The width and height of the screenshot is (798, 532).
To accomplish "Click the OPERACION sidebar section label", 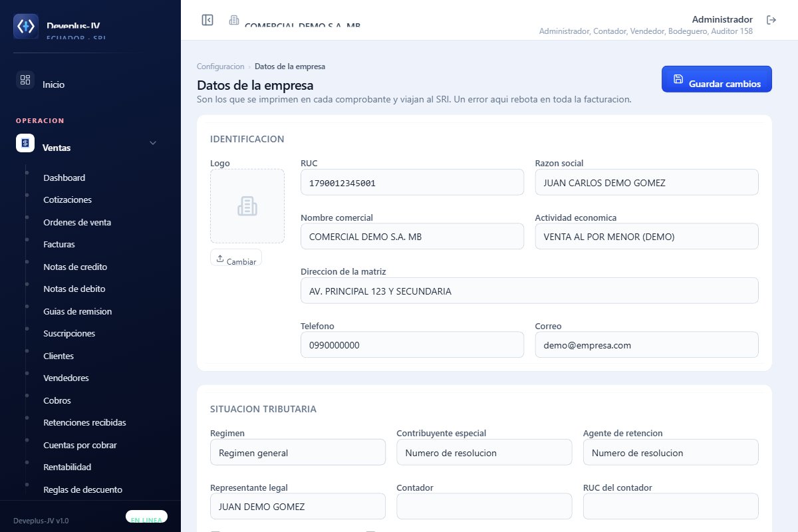I will coord(40,120).
